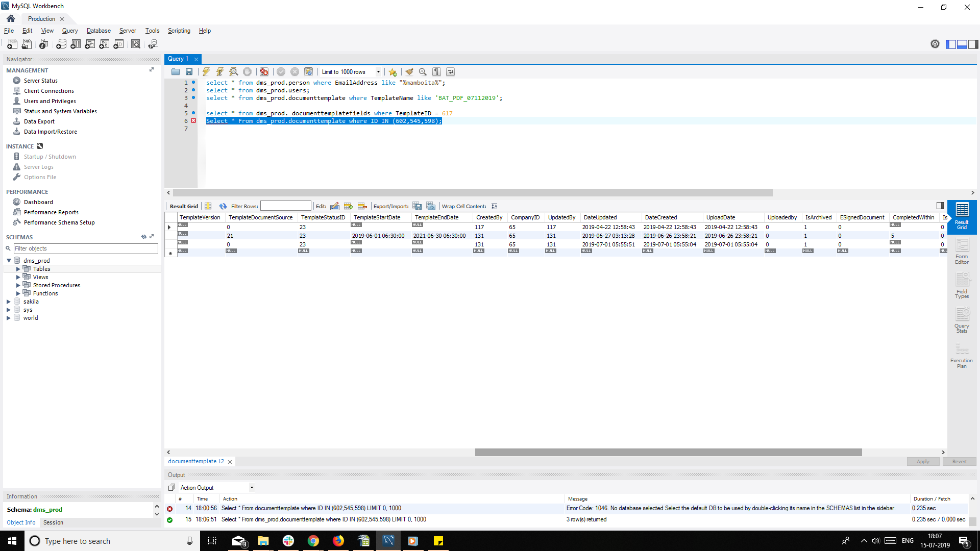The image size is (980, 551).
Task: Open Workbench preferences gear
Action: [935, 44]
